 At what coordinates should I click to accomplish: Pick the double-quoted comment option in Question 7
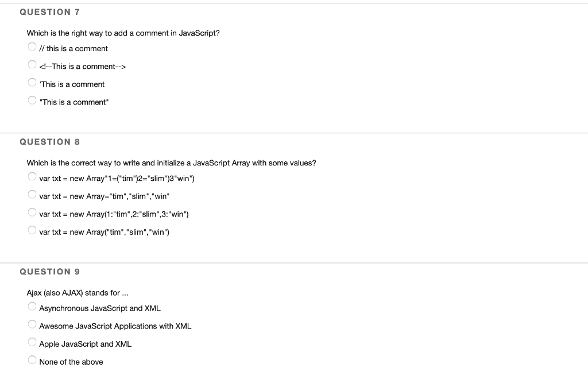tap(32, 100)
